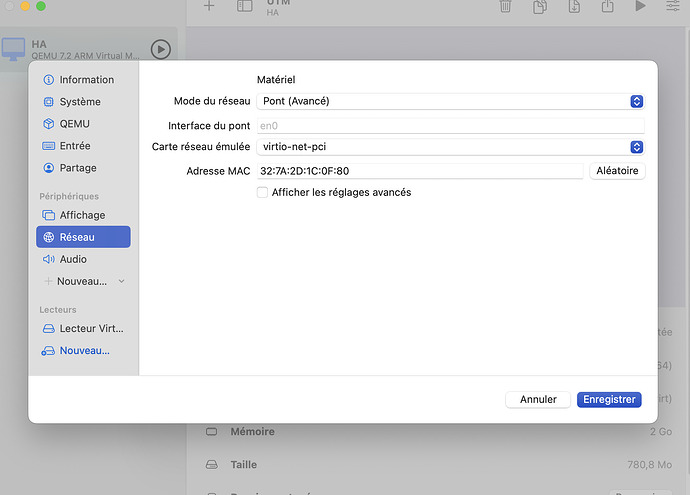Click the Annuler button
690x495 pixels.
[x=538, y=399]
